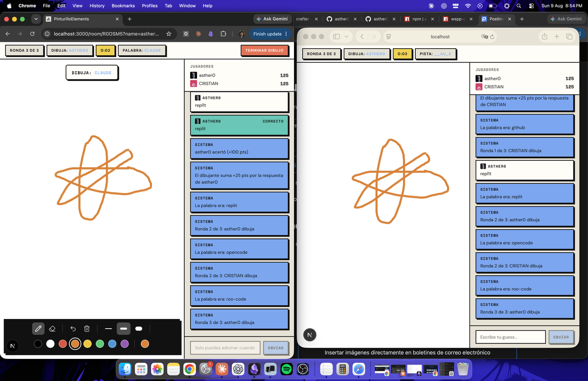Select the eraser tool
The height and width of the screenshot is (381, 588).
point(52,329)
